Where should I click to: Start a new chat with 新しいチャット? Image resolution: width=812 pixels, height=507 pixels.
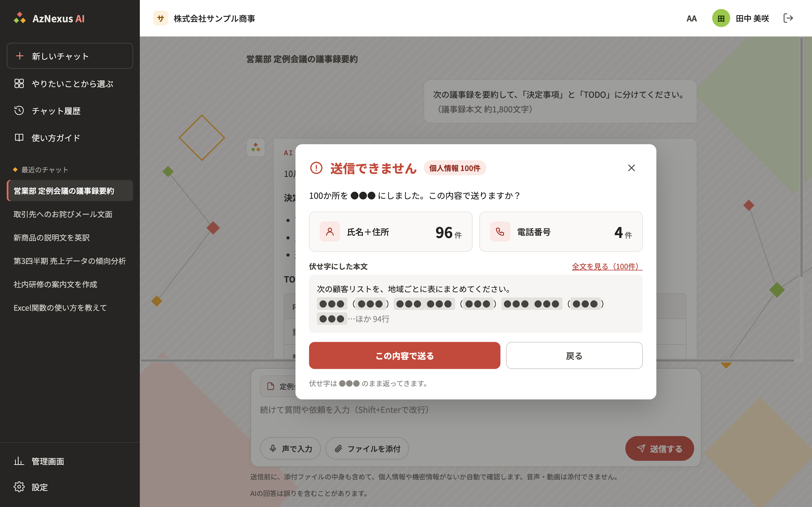70,56
